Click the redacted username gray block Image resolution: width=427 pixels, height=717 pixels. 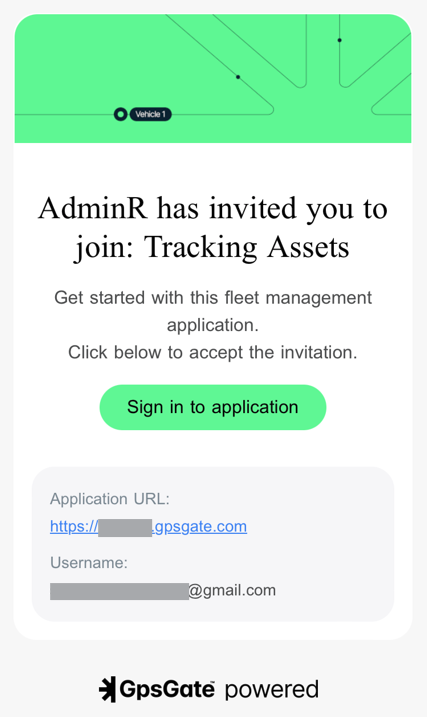119,591
